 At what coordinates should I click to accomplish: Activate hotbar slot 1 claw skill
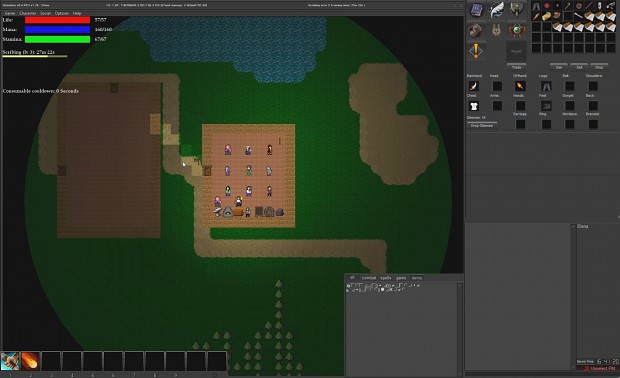pyautogui.click(x=10, y=361)
